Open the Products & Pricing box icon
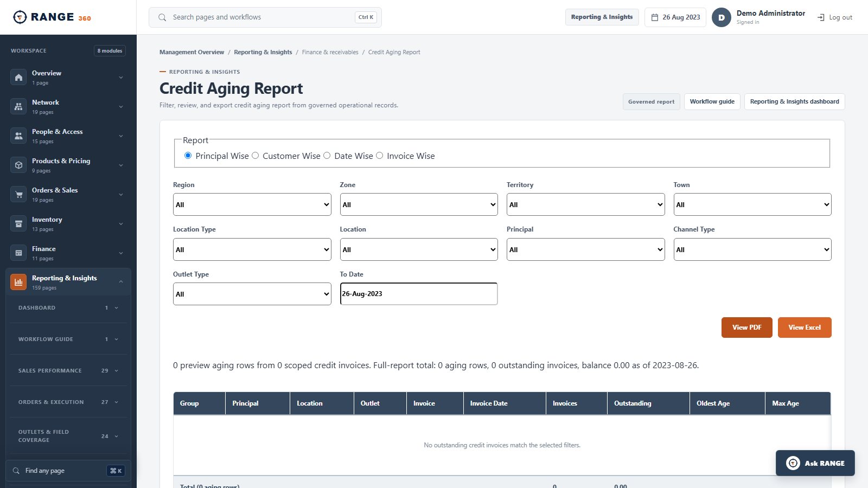 [18, 165]
